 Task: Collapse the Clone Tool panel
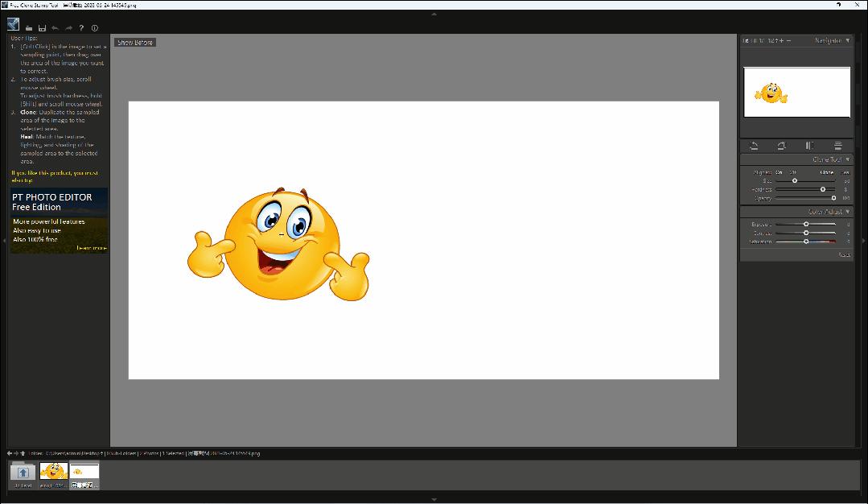pyautogui.click(x=848, y=159)
